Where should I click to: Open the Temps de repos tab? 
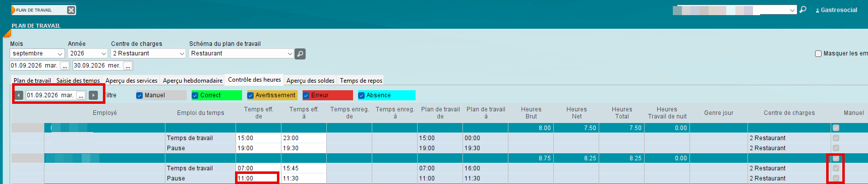[x=361, y=81]
